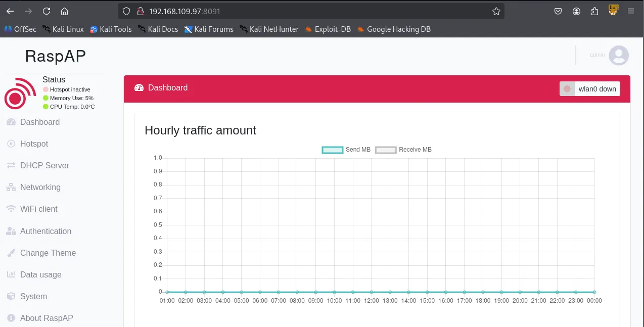Click the Change Theme brush icon
Screen dimensions: 644x327
[x=11, y=253]
